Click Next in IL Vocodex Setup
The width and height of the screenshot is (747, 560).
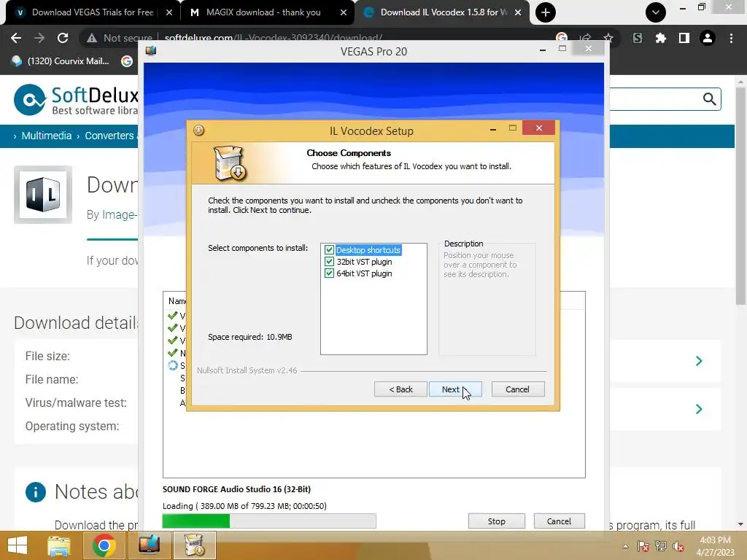pos(455,389)
